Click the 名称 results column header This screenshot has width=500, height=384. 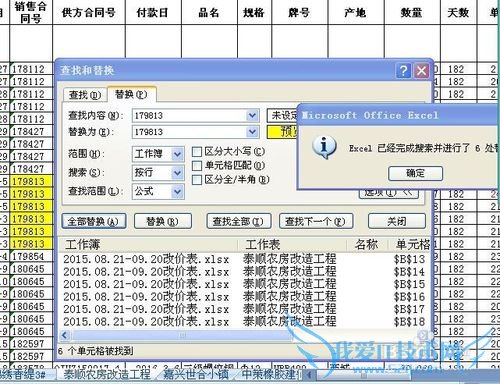coord(368,245)
